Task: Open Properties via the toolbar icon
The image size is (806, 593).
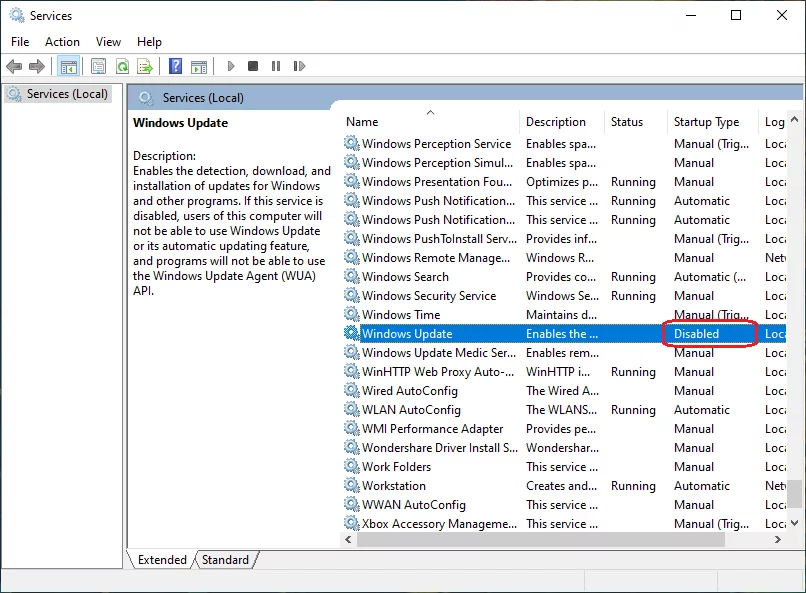Action: (x=98, y=66)
